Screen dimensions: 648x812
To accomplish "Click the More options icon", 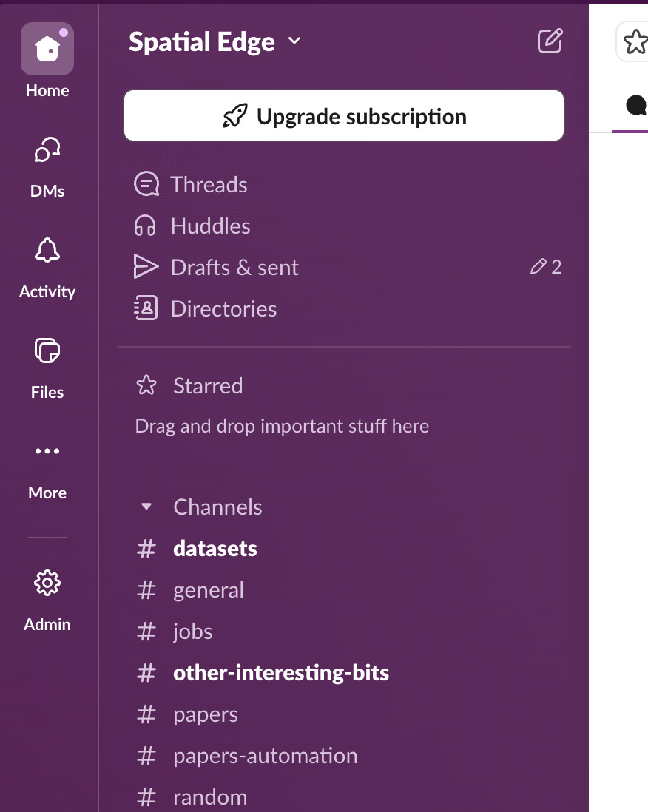I will pos(47,452).
